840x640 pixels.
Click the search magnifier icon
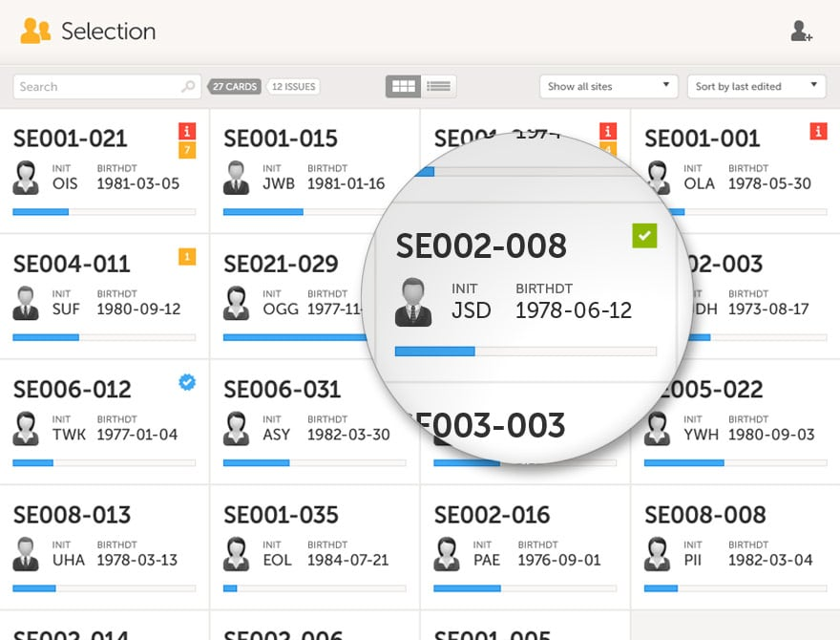[x=188, y=86]
